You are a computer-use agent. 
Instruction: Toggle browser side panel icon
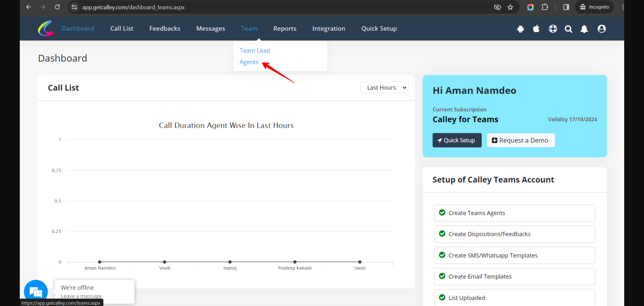click(566, 7)
